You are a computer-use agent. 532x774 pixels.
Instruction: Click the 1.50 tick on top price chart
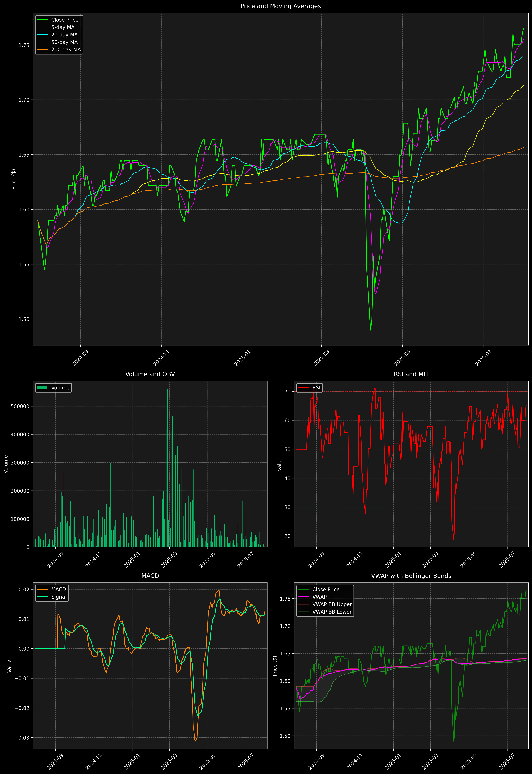point(24,319)
